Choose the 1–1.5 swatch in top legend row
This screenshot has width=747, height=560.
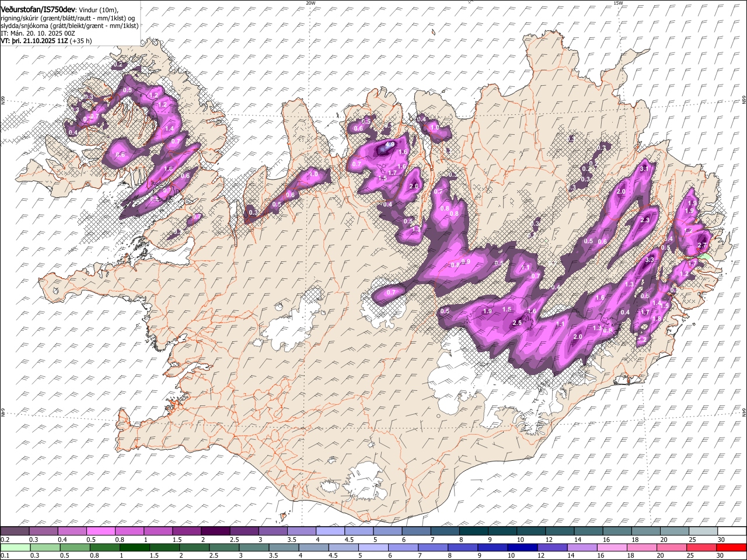(158, 531)
